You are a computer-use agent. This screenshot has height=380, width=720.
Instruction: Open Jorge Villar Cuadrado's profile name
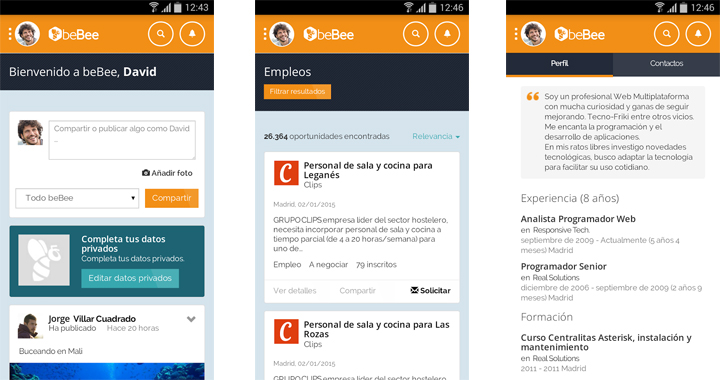(x=92, y=319)
